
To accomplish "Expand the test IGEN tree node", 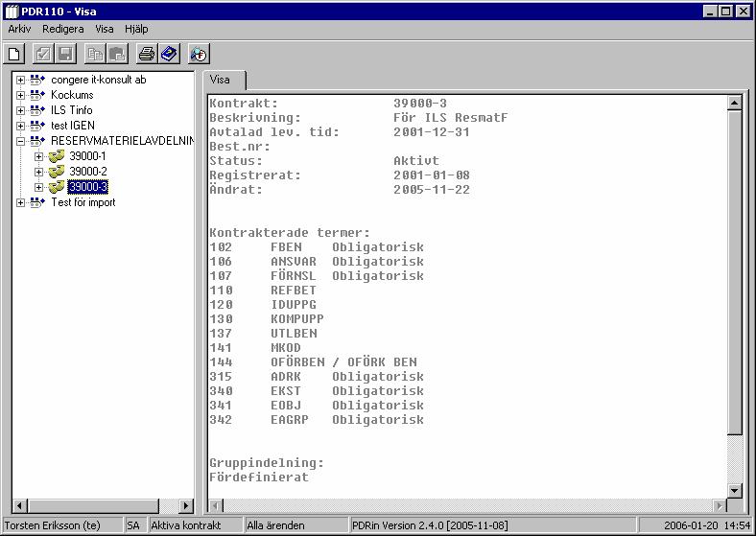I will pyautogui.click(x=20, y=127).
